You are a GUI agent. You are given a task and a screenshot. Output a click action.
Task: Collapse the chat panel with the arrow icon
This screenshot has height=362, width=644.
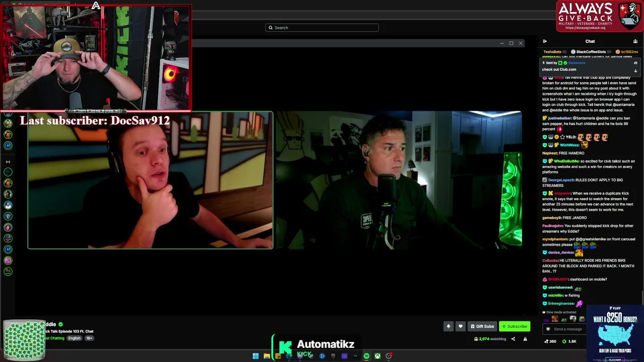pos(545,41)
